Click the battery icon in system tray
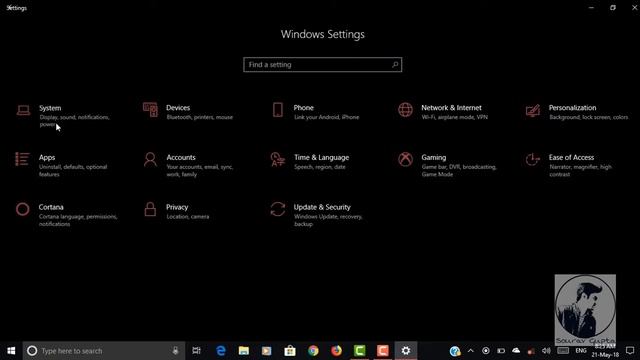This screenshot has width=640, height=360. pyautogui.click(x=501, y=351)
